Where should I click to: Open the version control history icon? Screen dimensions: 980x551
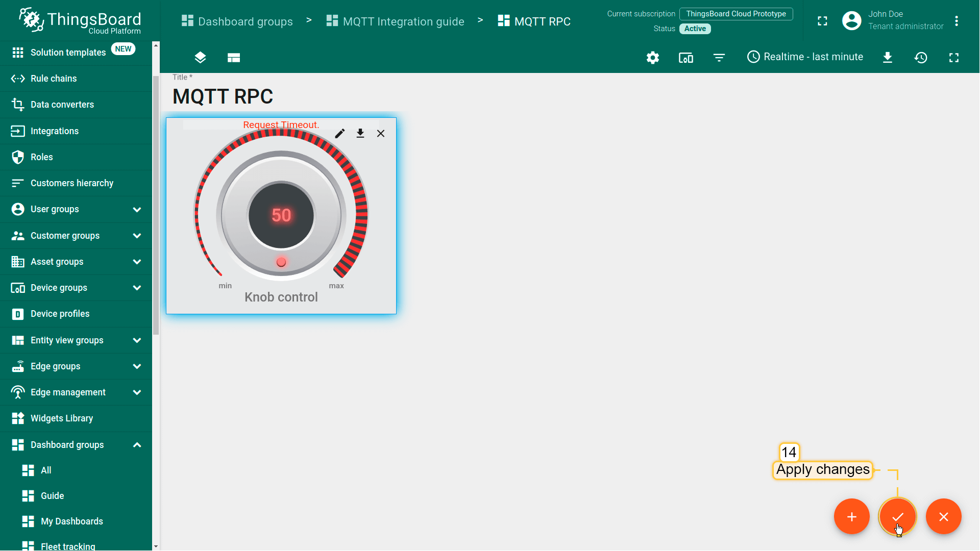point(920,58)
